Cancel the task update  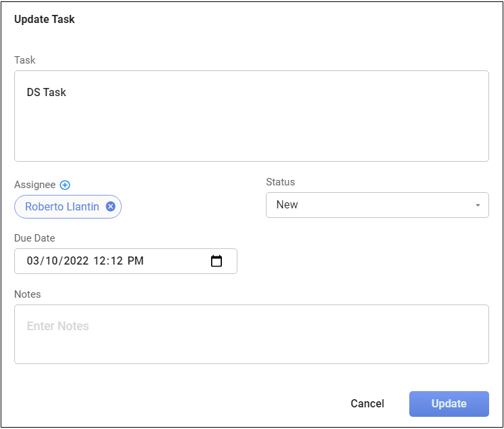click(x=367, y=404)
